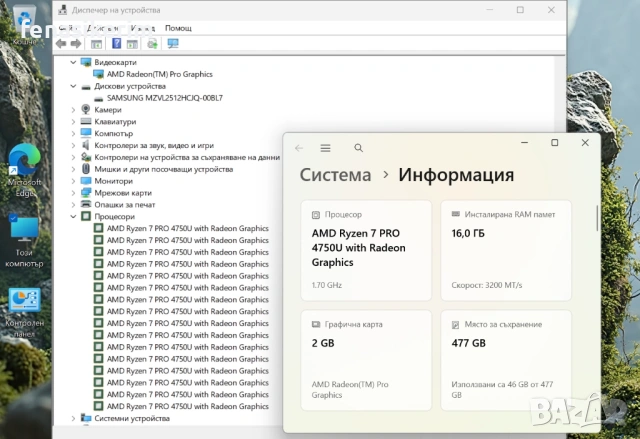Viewport: 640px width, 439px height.
Task: Click the search magnifier icon in Settings
Action: [x=358, y=148]
